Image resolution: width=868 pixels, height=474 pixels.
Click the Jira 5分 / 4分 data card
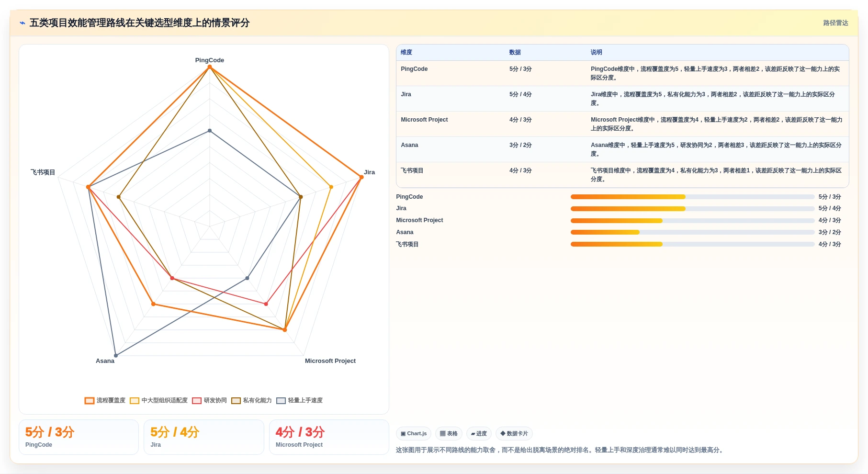204,437
